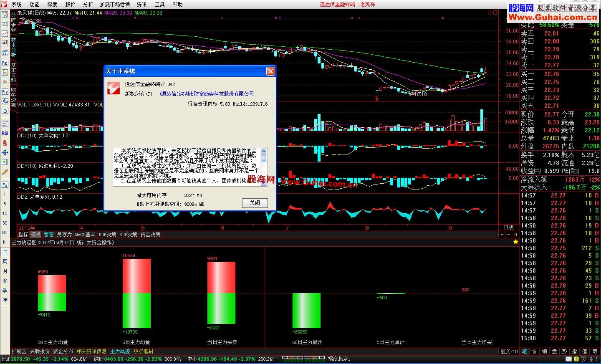601x364 pixels.
Task: Open the f(x) formula sidebar icon
Action: 5,101
